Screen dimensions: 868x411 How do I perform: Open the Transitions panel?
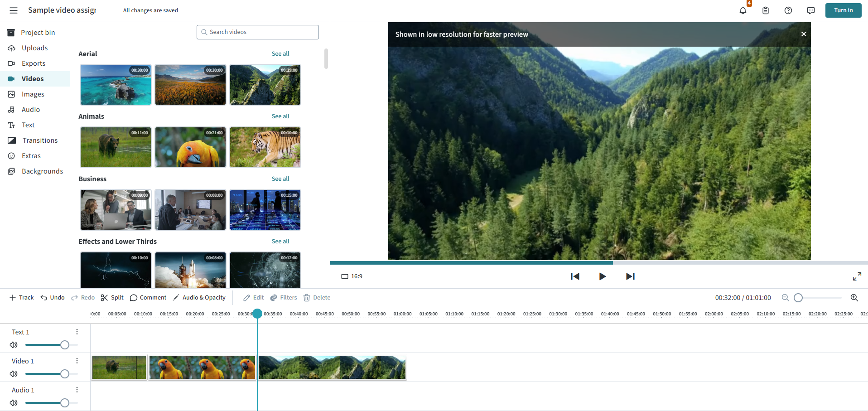35,140
